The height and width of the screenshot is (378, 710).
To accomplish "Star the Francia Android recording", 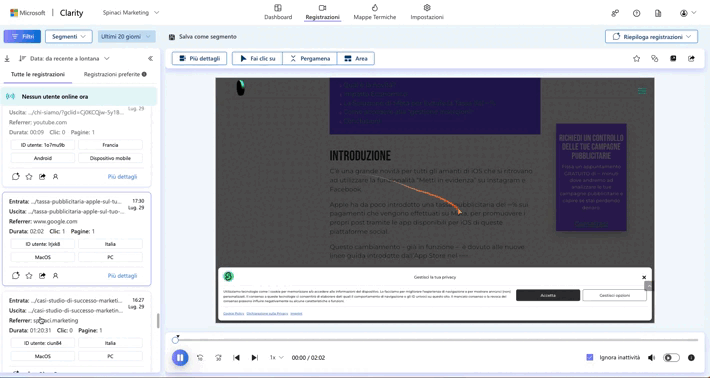I will pyautogui.click(x=29, y=177).
